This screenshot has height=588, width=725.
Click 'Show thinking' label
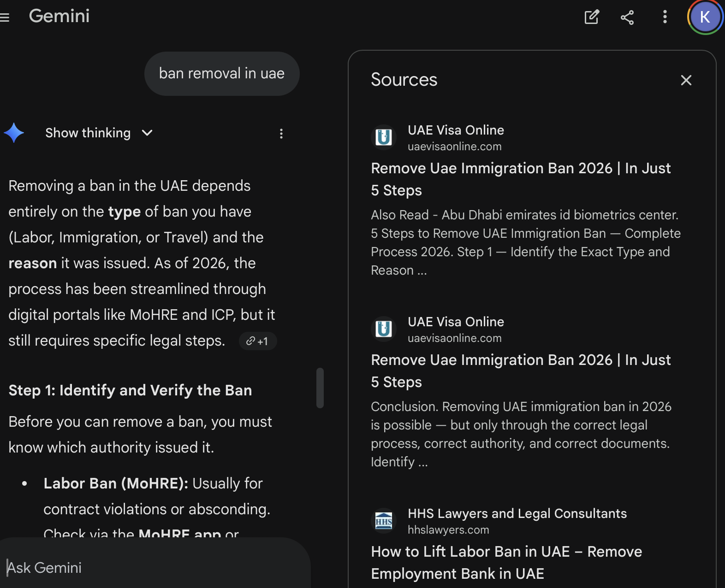click(88, 133)
